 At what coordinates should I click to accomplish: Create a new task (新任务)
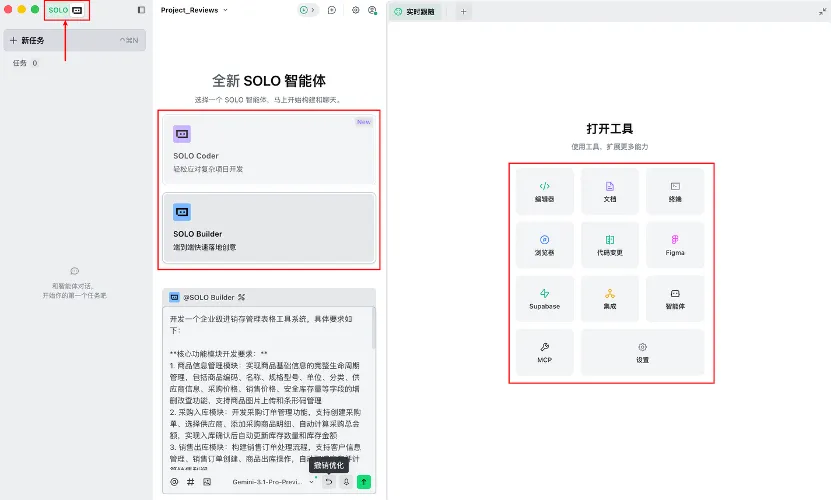click(75, 40)
